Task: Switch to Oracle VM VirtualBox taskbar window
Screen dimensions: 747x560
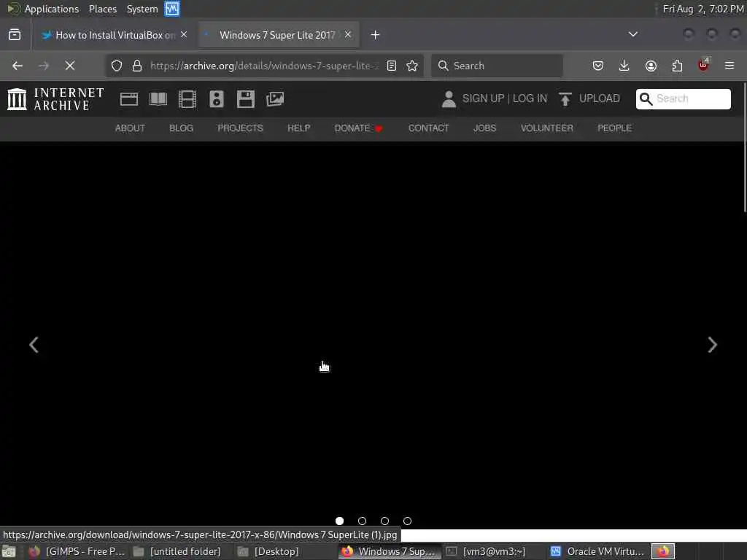Action: (597, 551)
